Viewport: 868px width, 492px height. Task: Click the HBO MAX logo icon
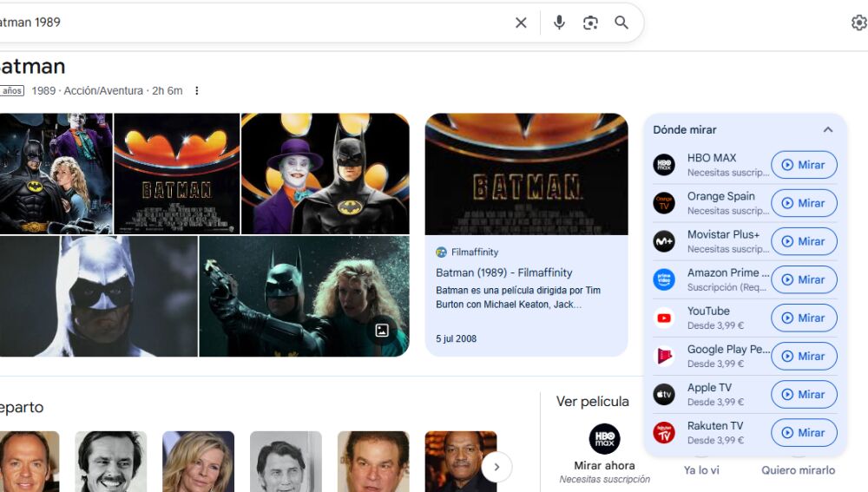click(x=664, y=165)
